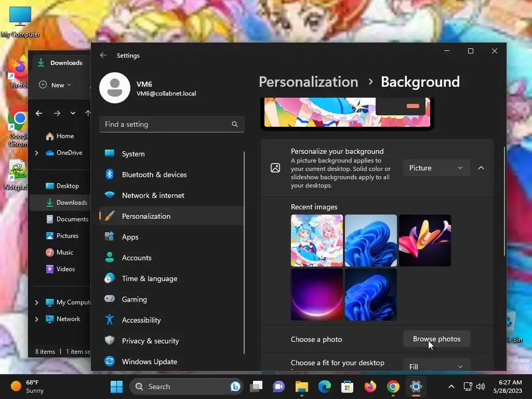Click the Network & internet wifi icon
Image resolution: width=532 pixels, height=399 pixels.
point(110,195)
